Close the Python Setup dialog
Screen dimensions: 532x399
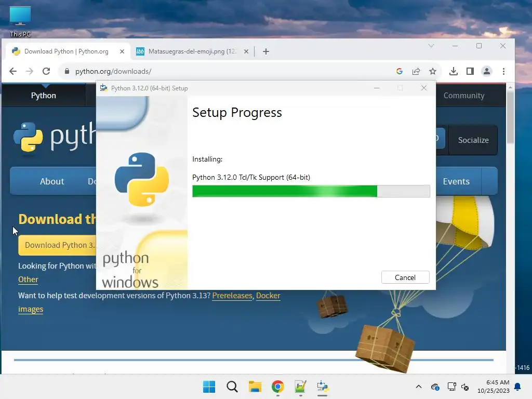[424, 88]
